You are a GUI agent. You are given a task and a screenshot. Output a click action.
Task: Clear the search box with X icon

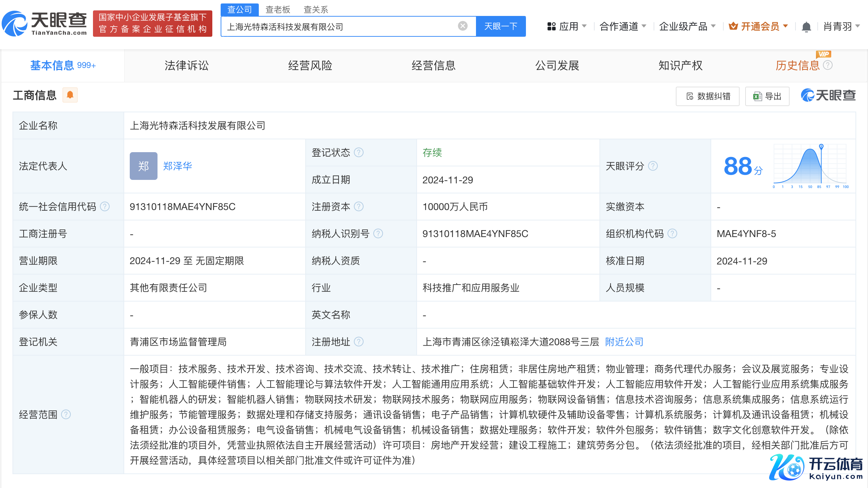coord(462,26)
